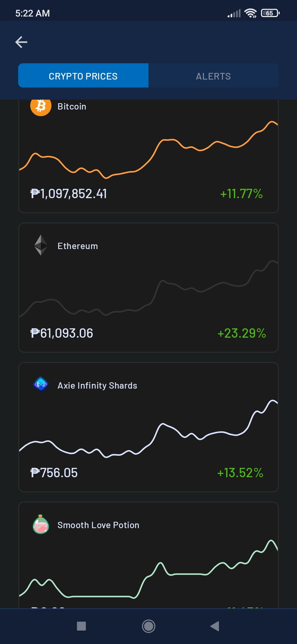
Task: Switch to the ALERTS tab
Action: coord(214,75)
